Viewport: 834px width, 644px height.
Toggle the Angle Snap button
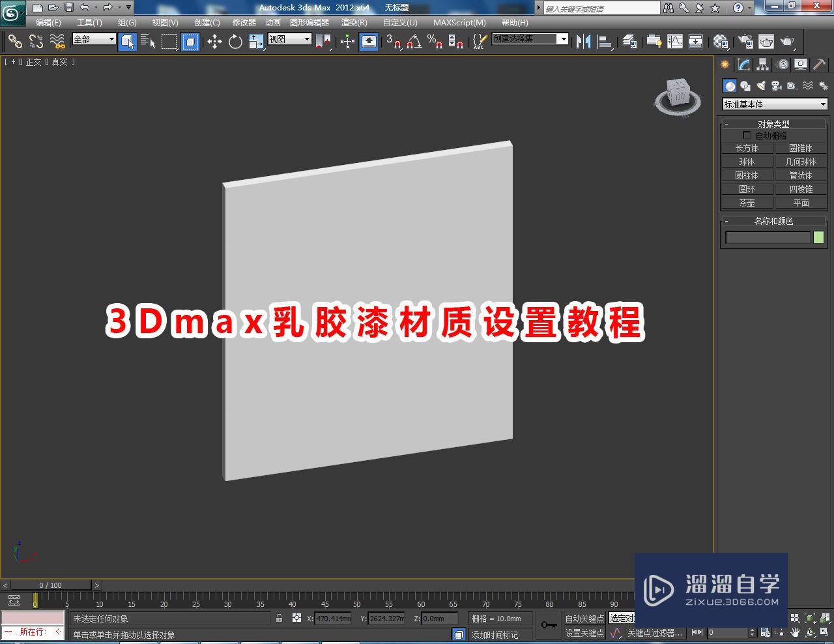(414, 42)
